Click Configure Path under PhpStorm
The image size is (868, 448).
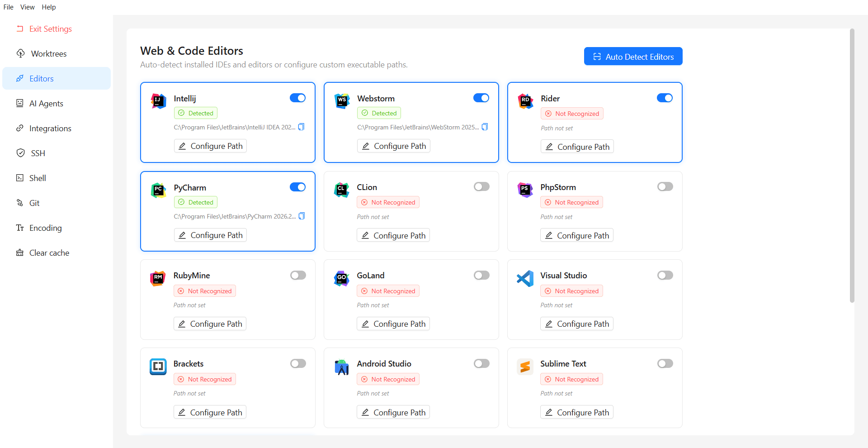coord(576,235)
